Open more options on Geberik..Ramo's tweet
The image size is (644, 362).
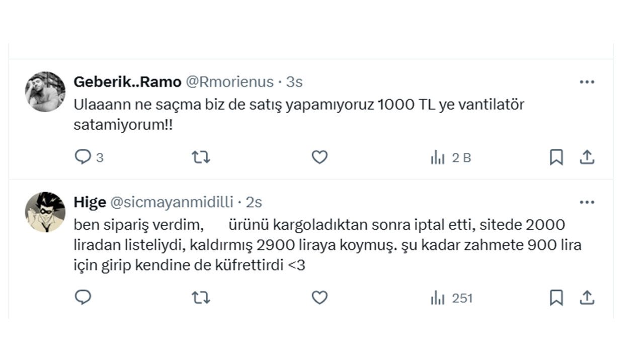coord(587,82)
